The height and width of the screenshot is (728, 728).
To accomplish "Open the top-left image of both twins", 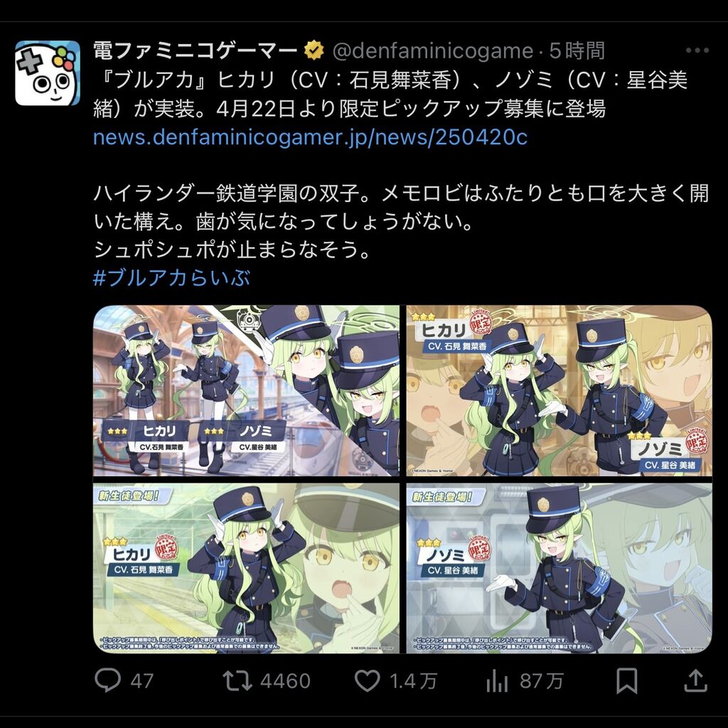I will click(x=246, y=390).
